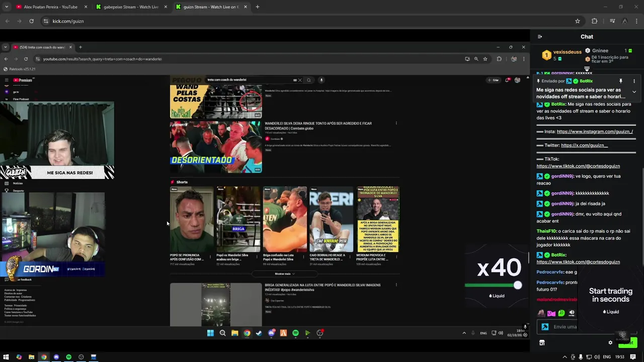Click username ThaisF10 in chat

pyautogui.click(x=547, y=231)
